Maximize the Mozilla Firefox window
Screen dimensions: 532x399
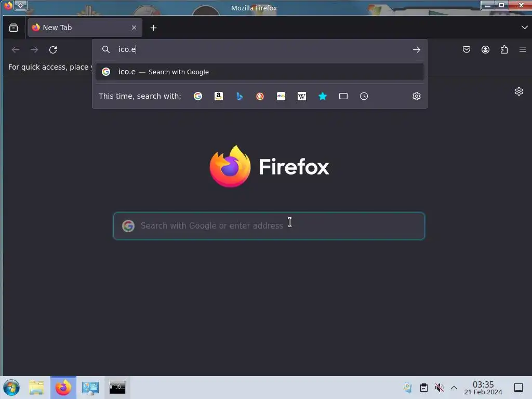[x=501, y=5]
